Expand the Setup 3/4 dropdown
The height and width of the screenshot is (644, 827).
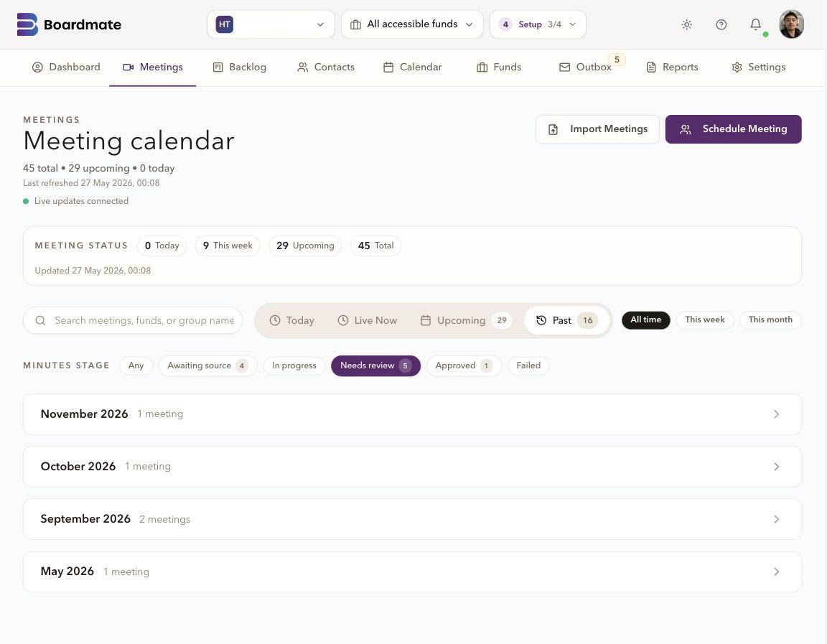click(538, 24)
